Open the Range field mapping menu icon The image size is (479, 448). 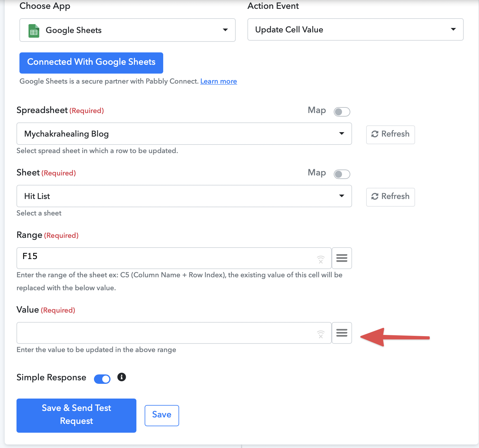(x=342, y=258)
